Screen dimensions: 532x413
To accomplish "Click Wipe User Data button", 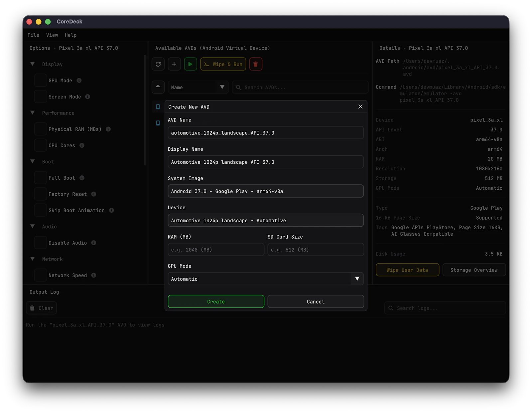I will coord(407,270).
